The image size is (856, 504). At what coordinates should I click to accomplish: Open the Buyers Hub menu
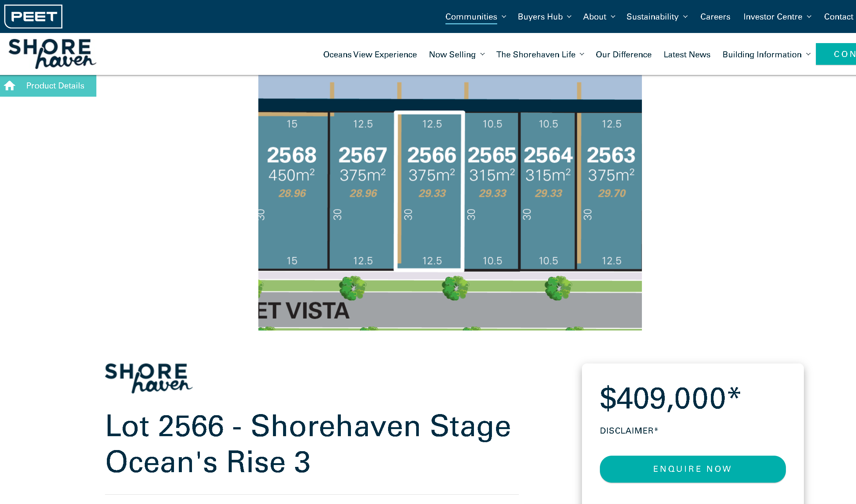pyautogui.click(x=540, y=17)
